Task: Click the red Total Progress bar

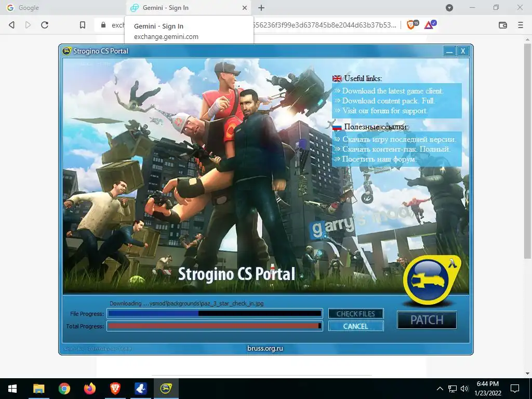Action: [215, 326]
